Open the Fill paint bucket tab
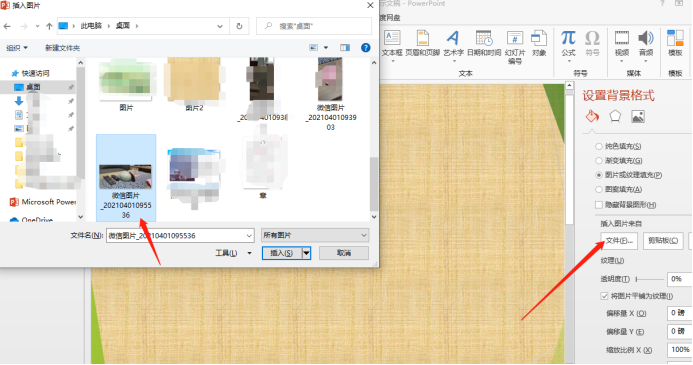Viewport: 693px width, 365px height. click(592, 117)
